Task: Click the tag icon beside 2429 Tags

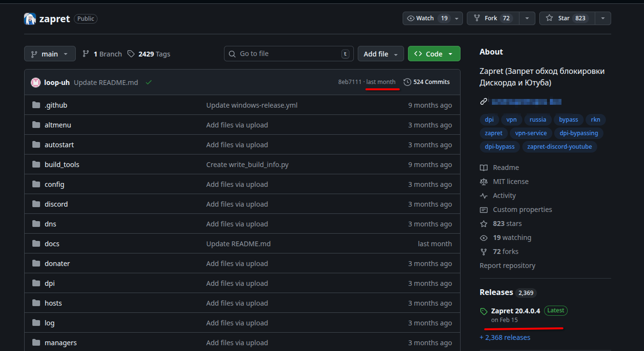Action: [x=131, y=54]
